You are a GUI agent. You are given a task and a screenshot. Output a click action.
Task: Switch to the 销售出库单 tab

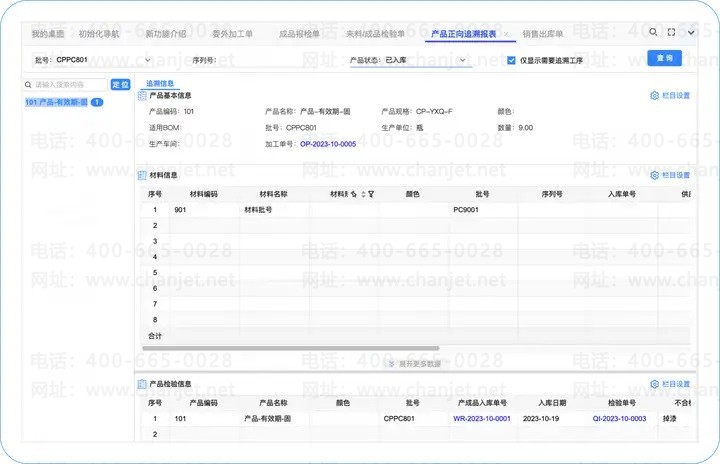543,34
